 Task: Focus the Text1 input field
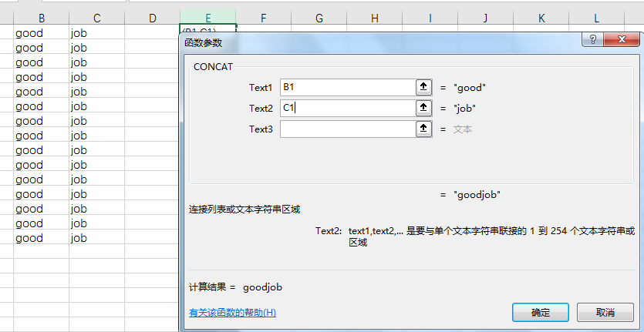tap(348, 87)
